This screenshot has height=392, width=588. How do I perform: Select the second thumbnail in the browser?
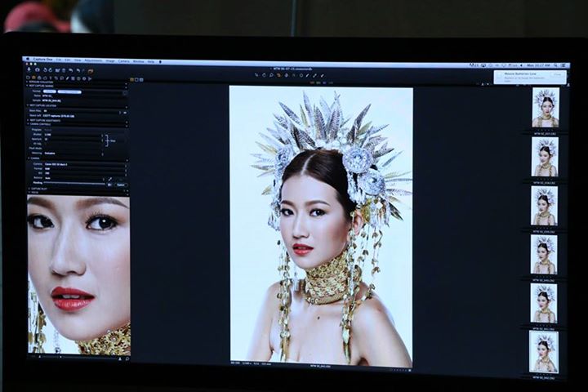tap(545, 157)
